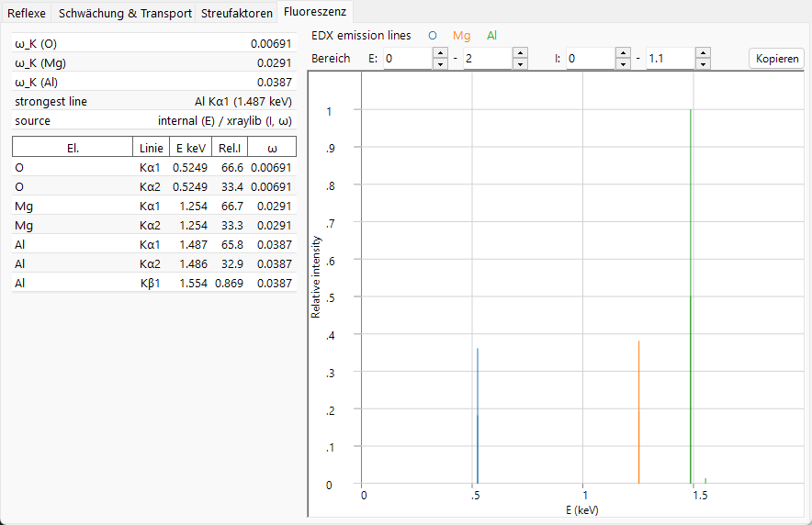Click the ω column header
Image resolution: width=812 pixels, height=525 pixels.
point(272,148)
